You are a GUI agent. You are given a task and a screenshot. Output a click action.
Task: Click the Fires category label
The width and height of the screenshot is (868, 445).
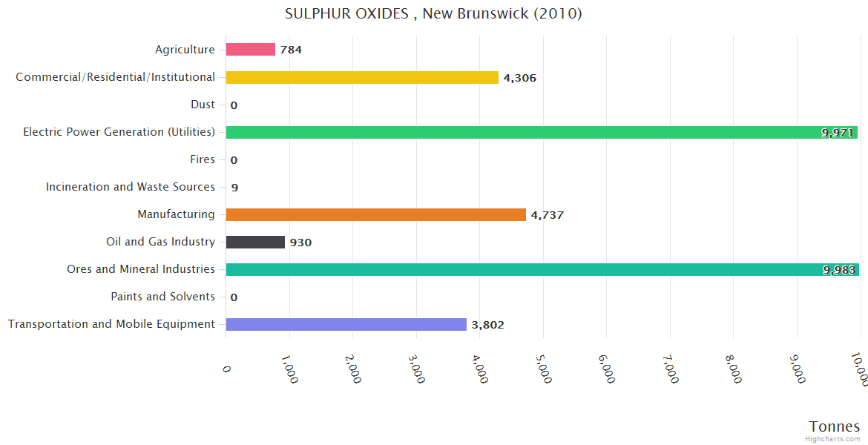[203, 159]
